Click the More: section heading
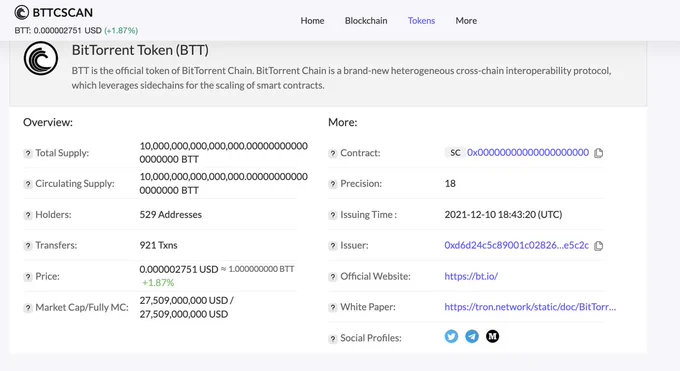Image resolution: width=680 pixels, height=371 pixels. [x=343, y=122]
